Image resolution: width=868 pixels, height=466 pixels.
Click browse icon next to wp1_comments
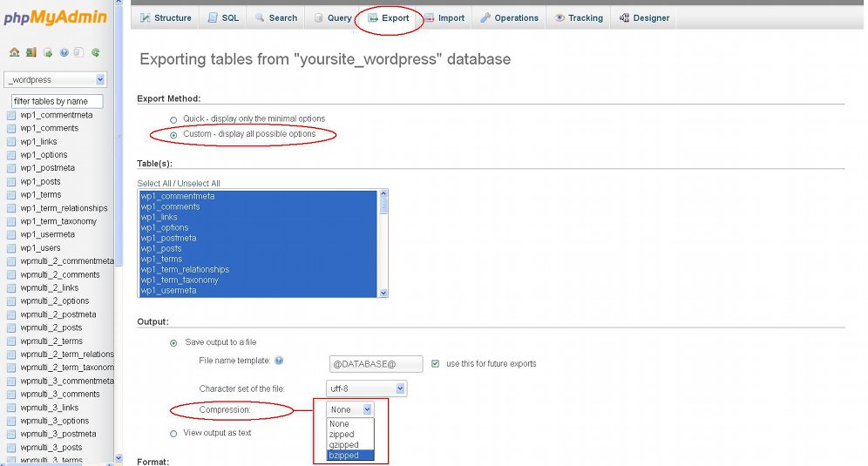pos(11,129)
